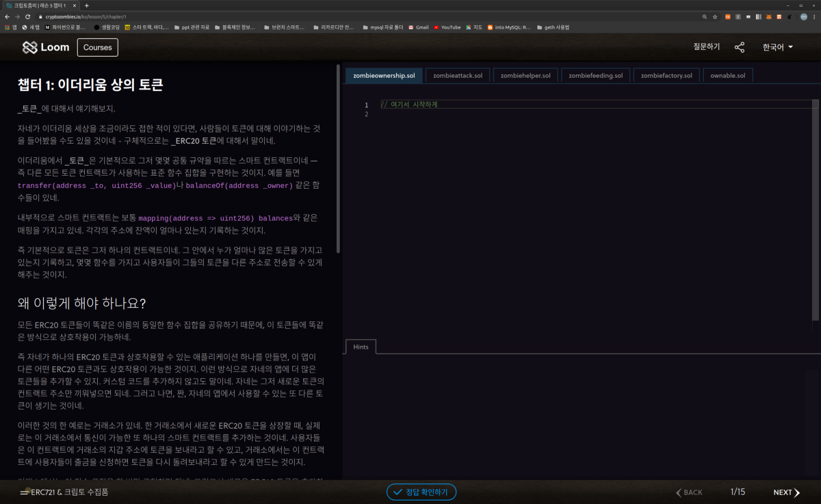The image size is (821, 504).
Task: Open the geth 사용법 bookmark folder
Action: point(553,27)
